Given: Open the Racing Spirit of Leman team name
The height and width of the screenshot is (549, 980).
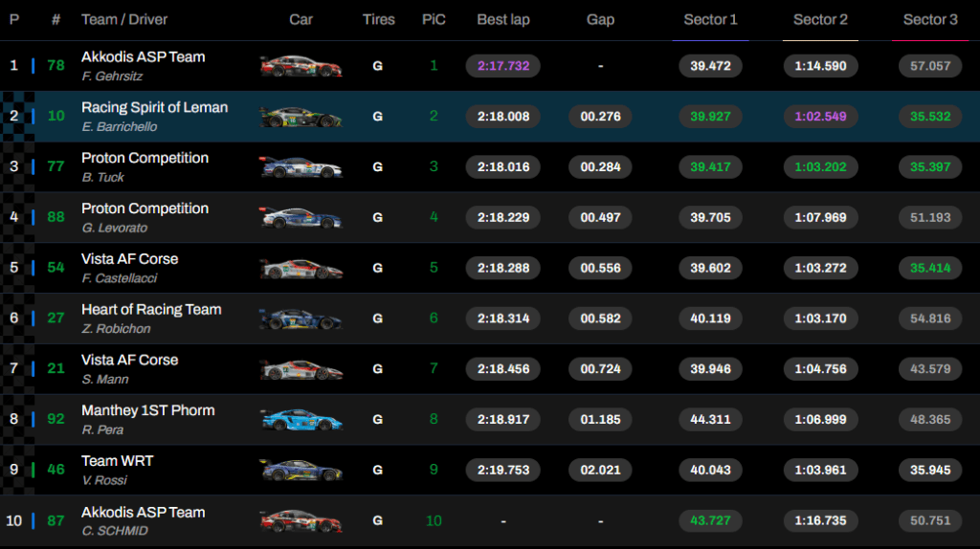Looking at the screenshot, I should pyautogui.click(x=154, y=107).
